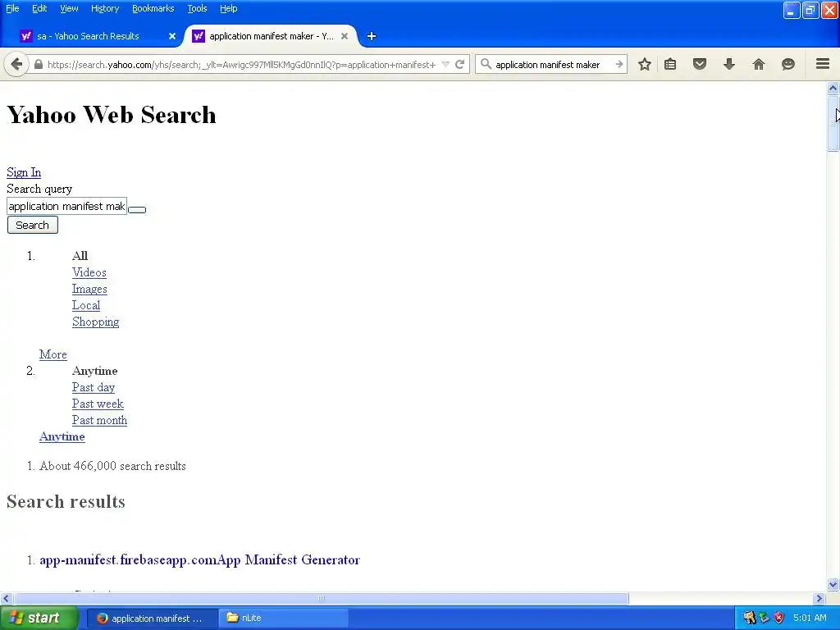The width and height of the screenshot is (840, 630).
Task: Open App Manifest Generator search result
Action: pyautogui.click(x=199, y=559)
